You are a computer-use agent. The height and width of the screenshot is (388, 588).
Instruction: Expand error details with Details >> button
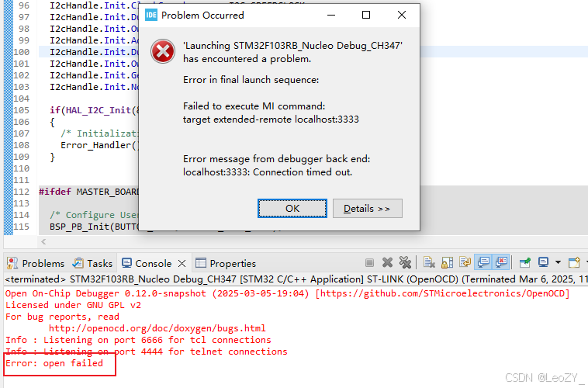[367, 208]
